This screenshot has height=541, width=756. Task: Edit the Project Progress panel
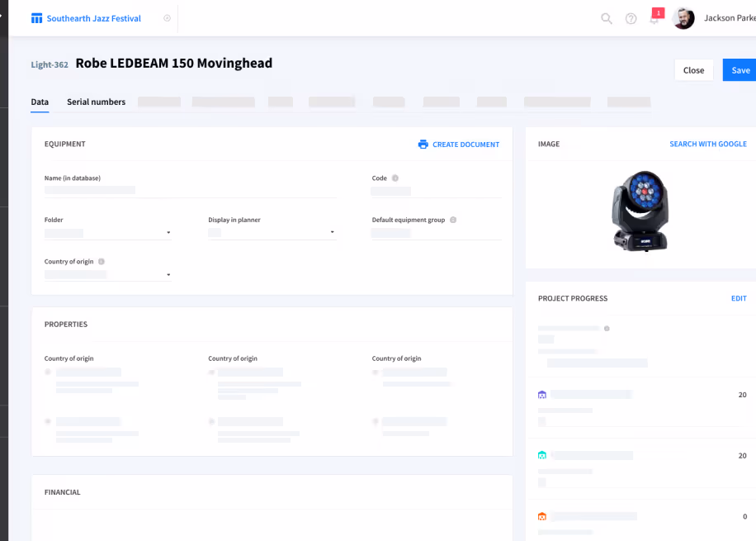[x=739, y=298]
